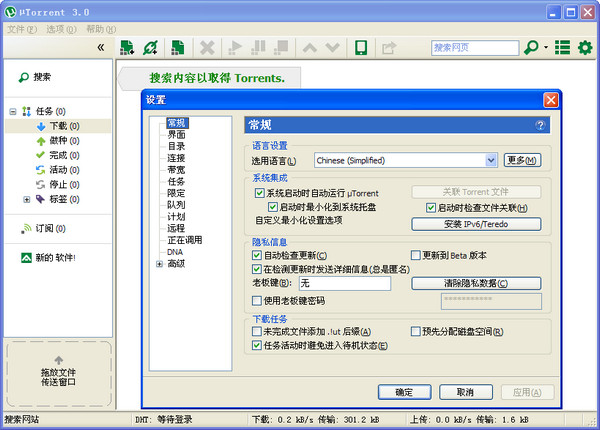Image resolution: width=600 pixels, height=430 pixels.
Task: Disable 系统启动时自动运行 µTorrent checkbox
Action: coord(259,192)
